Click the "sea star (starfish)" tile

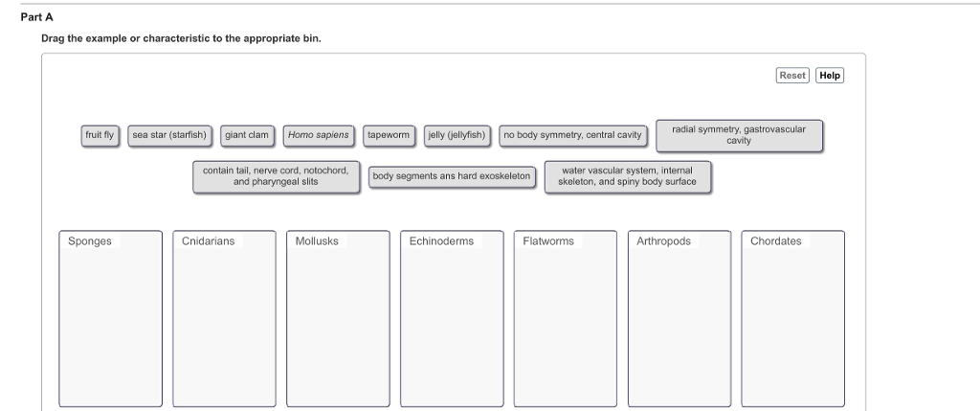(x=169, y=136)
